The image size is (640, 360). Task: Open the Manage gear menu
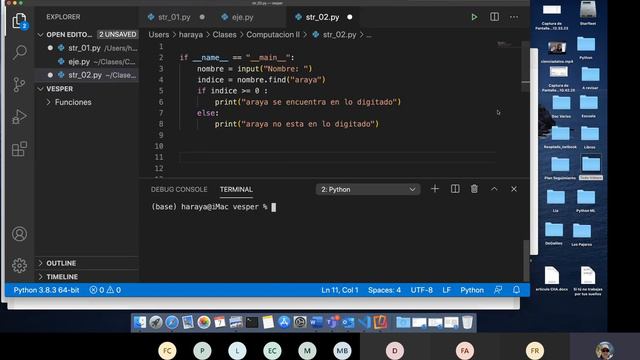[x=19, y=266]
